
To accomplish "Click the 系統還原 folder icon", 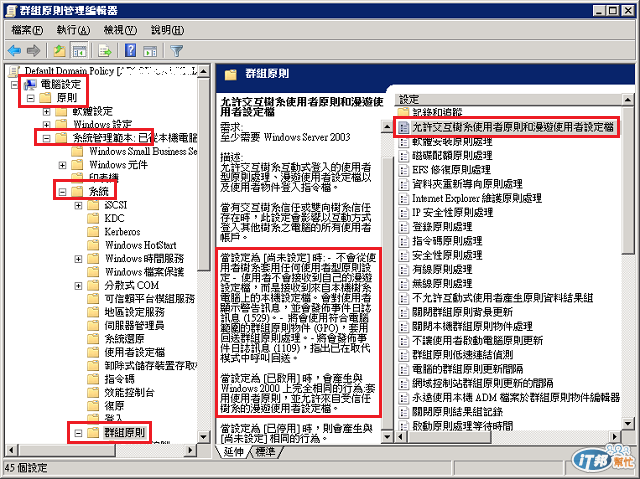I will 93,339.
